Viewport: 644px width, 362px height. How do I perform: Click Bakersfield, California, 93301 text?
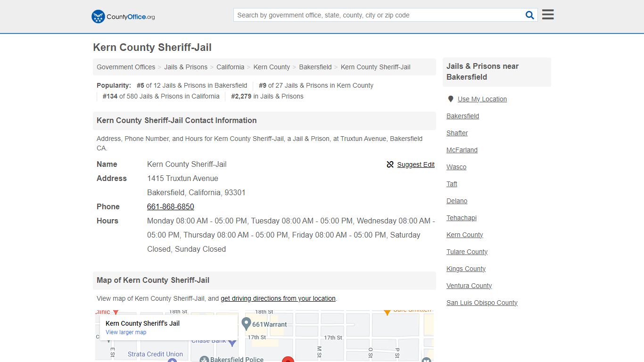[x=196, y=192]
